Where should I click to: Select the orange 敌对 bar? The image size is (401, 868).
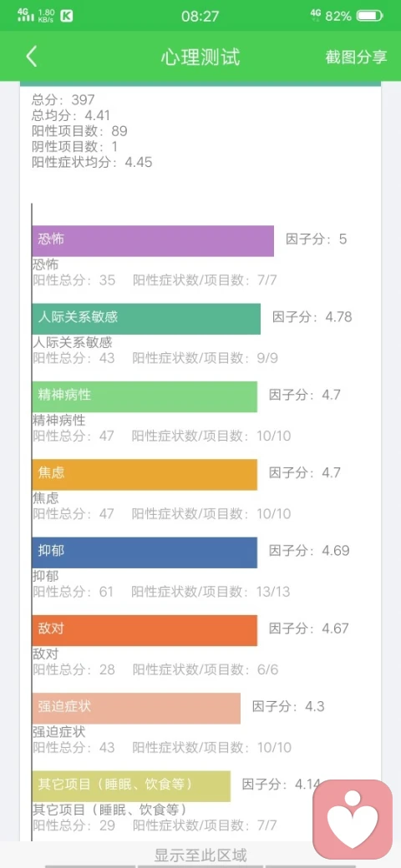pyautogui.click(x=145, y=630)
